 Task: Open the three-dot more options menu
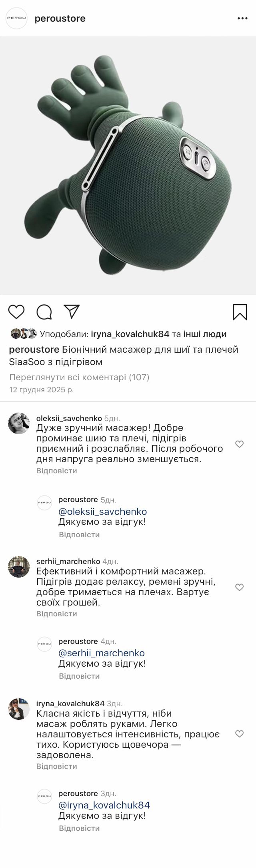242,18
